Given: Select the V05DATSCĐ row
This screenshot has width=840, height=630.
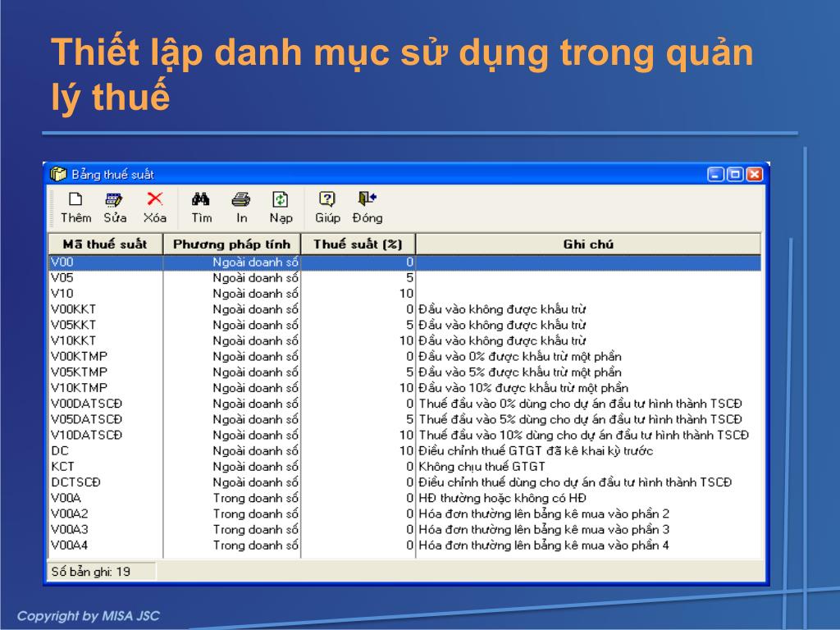Looking at the screenshot, I should [x=404, y=419].
